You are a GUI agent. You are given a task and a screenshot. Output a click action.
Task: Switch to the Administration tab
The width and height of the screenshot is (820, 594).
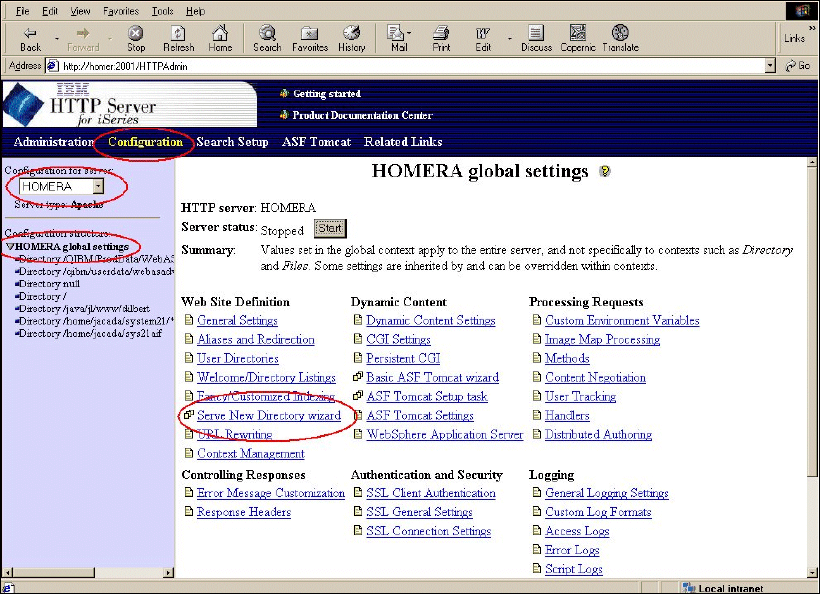(54, 142)
